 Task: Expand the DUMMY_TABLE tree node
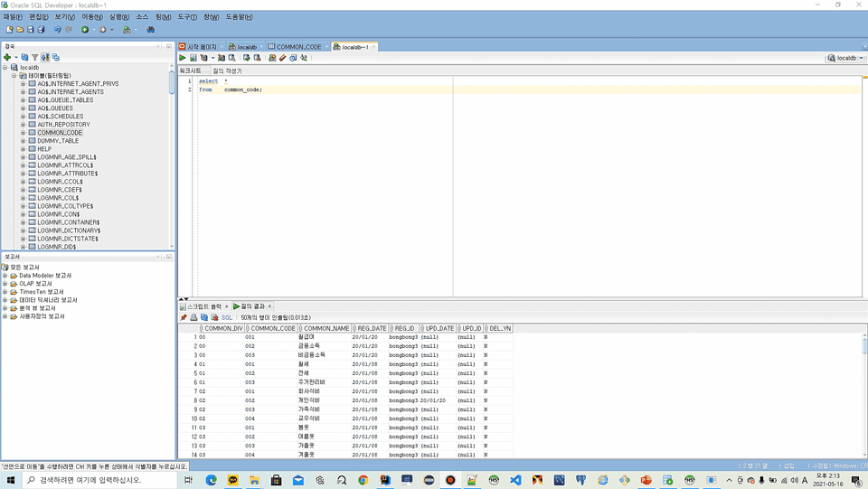pos(24,141)
